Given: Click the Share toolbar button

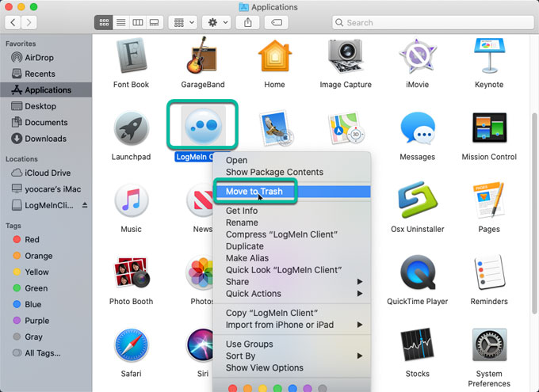Looking at the screenshot, I should pos(247,23).
